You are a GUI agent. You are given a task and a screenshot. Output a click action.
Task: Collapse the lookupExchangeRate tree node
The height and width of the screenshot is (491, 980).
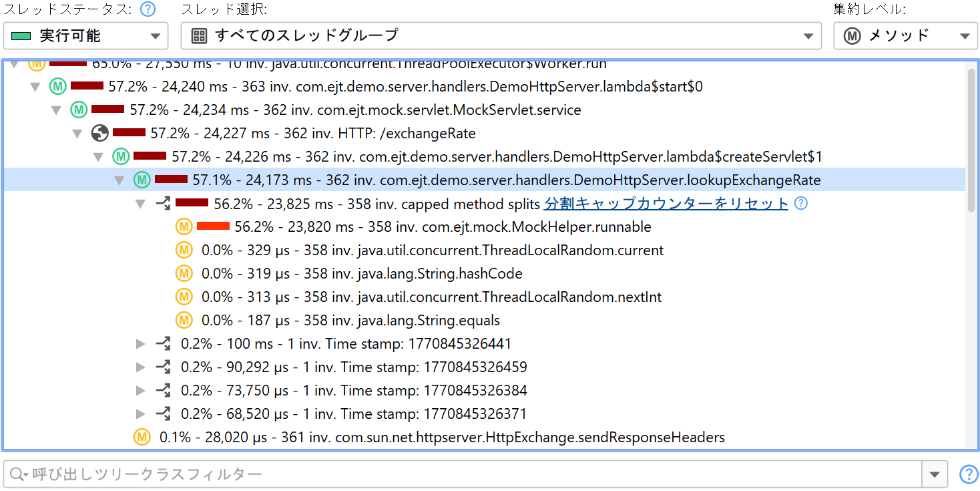pos(119,180)
